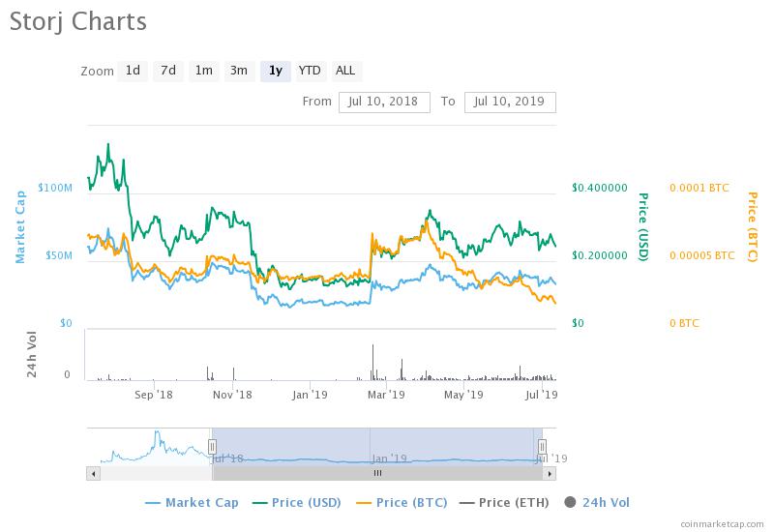Click the To date input field

[x=510, y=102]
